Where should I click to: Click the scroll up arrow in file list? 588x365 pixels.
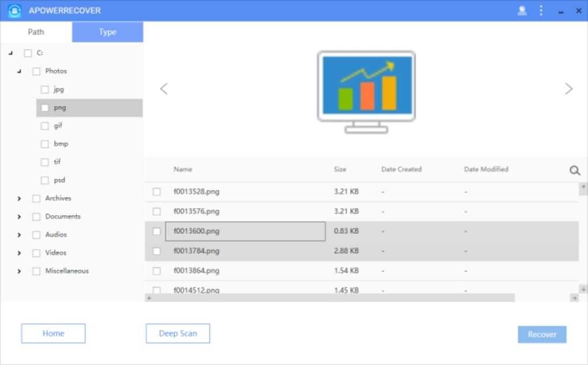[583, 187]
